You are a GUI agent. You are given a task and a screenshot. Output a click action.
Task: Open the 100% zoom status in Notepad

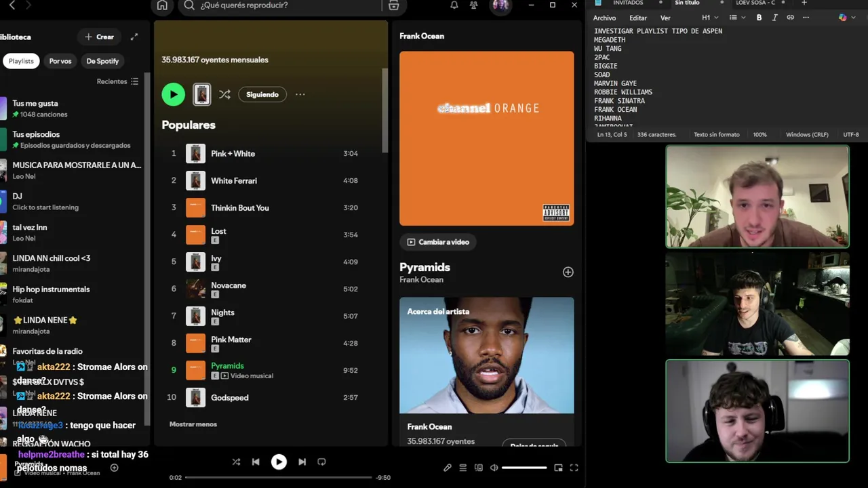click(759, 135)
